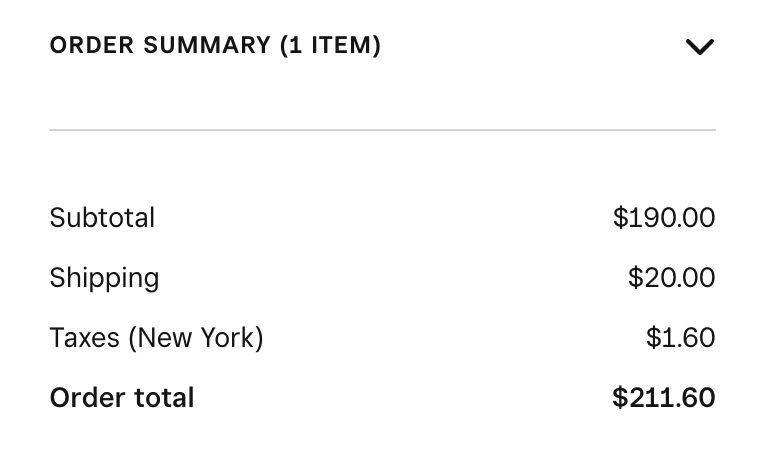Click the $190.00 subtotal amount
The width and height of the screenshot is (776, 456).
click(664, 217)
